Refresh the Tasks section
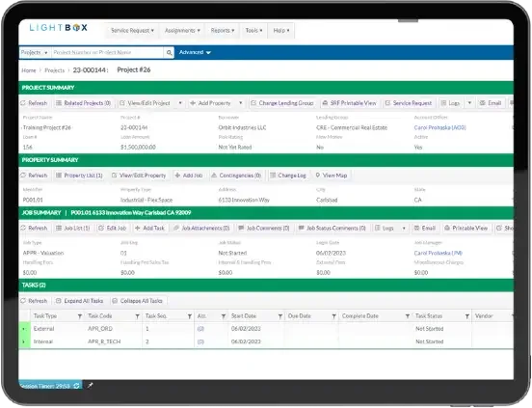This screenshot has width=532, height=408. 34,301
